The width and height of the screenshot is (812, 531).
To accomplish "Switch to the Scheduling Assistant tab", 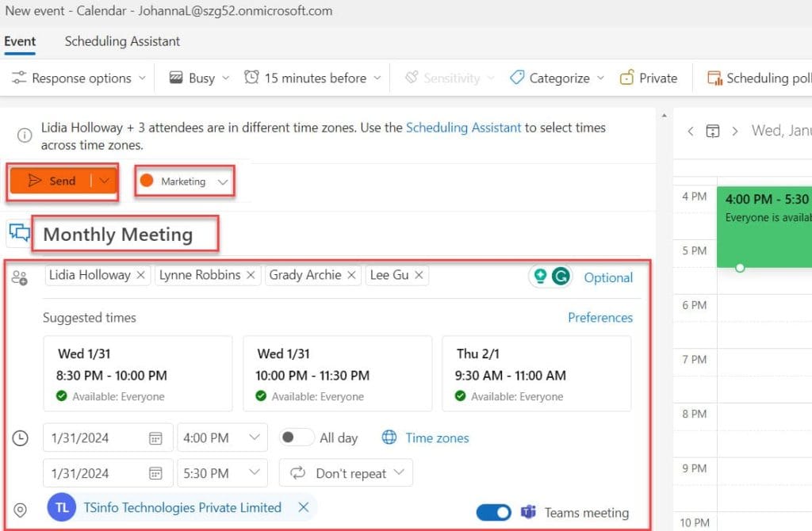I will [x=122, y=41].
